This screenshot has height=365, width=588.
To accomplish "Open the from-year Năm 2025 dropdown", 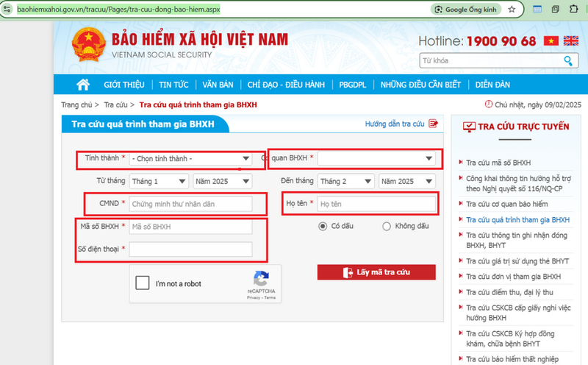I will 223,181.
